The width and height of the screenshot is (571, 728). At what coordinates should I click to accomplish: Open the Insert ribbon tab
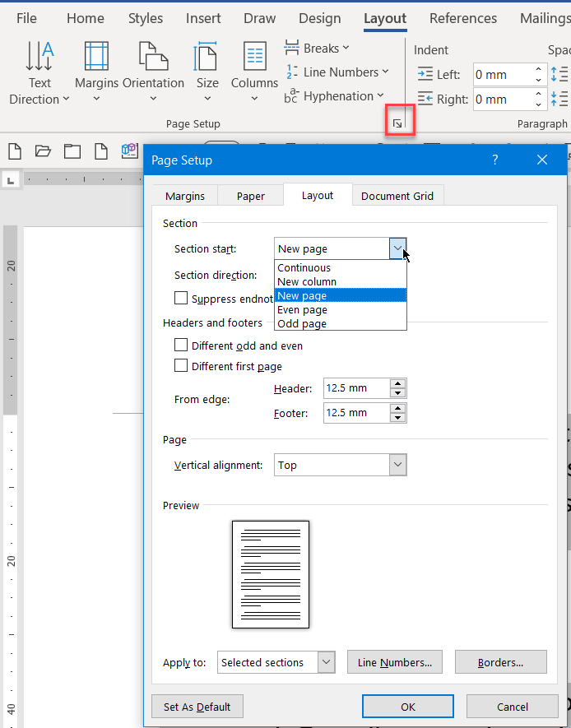pyautogui.click(x=203, y=19)
